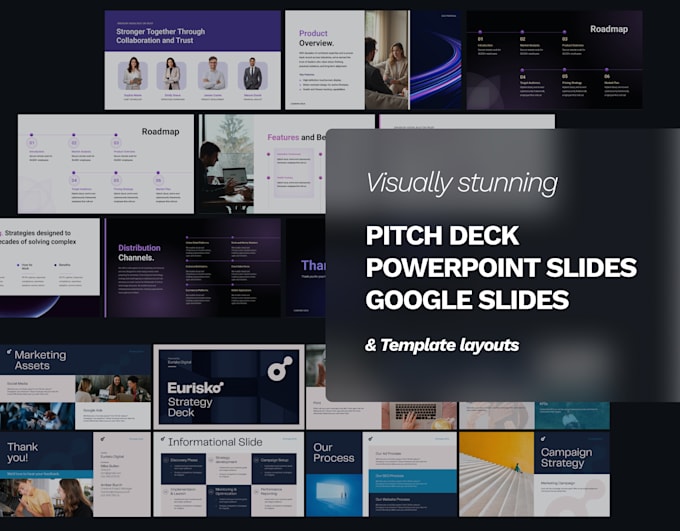Select the Marketing Assets slide thumbnail

pyautogui.click(x=75, y=387)
